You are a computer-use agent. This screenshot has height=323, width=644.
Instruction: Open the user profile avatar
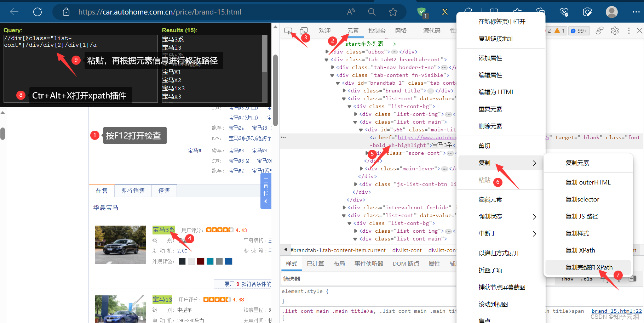tap(612, 12)
